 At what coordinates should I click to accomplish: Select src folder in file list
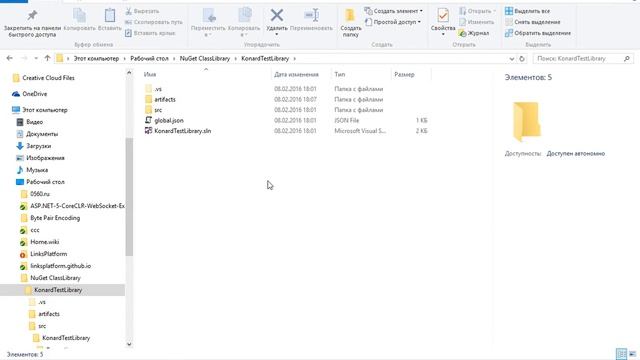[158, 110]
